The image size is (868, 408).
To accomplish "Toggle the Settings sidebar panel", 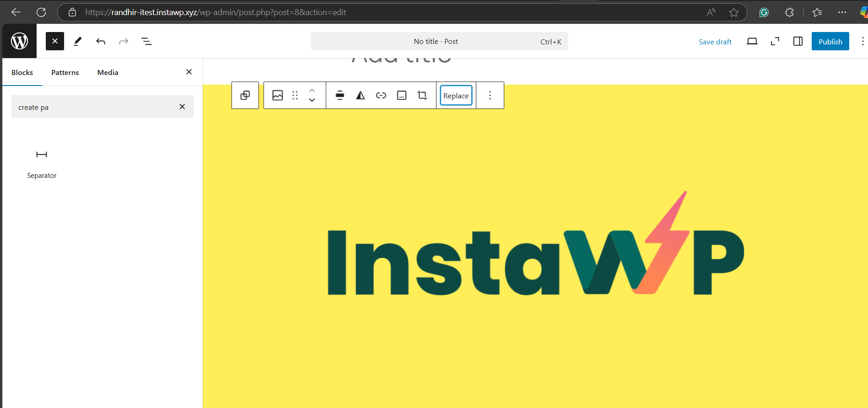I will [798, 41].
